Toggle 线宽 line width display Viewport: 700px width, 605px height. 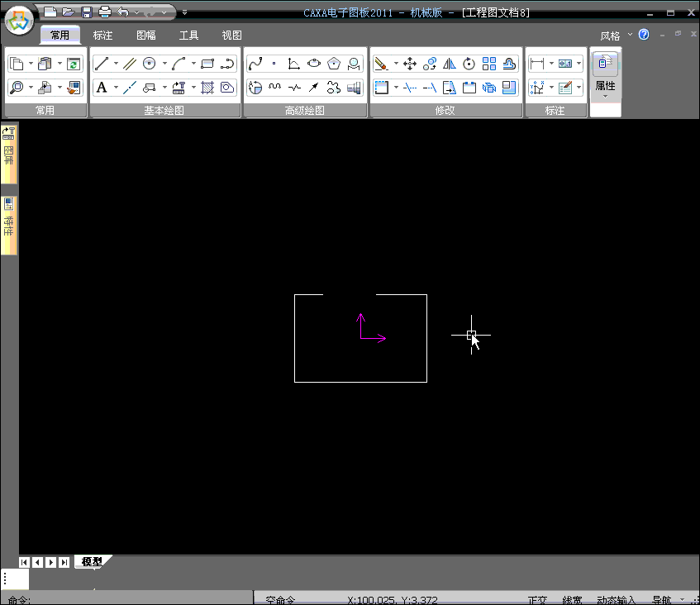572,600
